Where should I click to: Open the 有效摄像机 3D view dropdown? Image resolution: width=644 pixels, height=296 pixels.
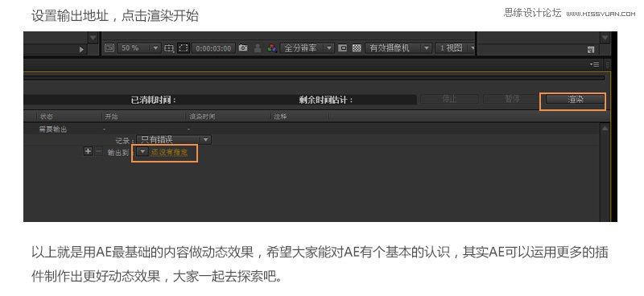coord(398,48)
